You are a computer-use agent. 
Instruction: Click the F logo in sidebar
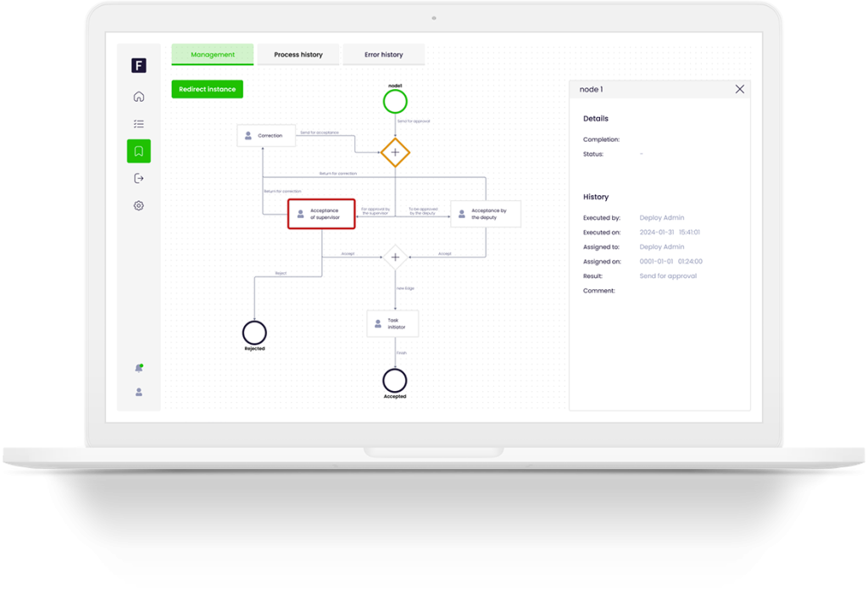coord(139,65)
